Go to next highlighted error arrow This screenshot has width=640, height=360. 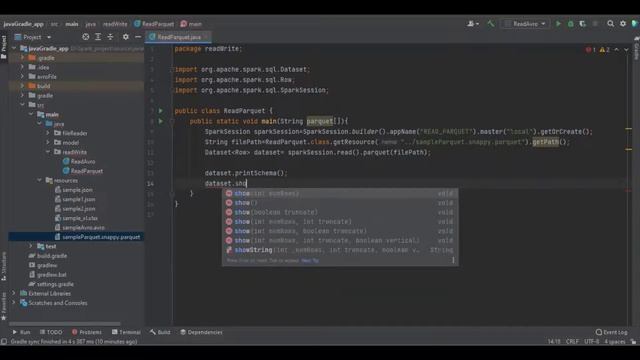[x=626, y=50]
